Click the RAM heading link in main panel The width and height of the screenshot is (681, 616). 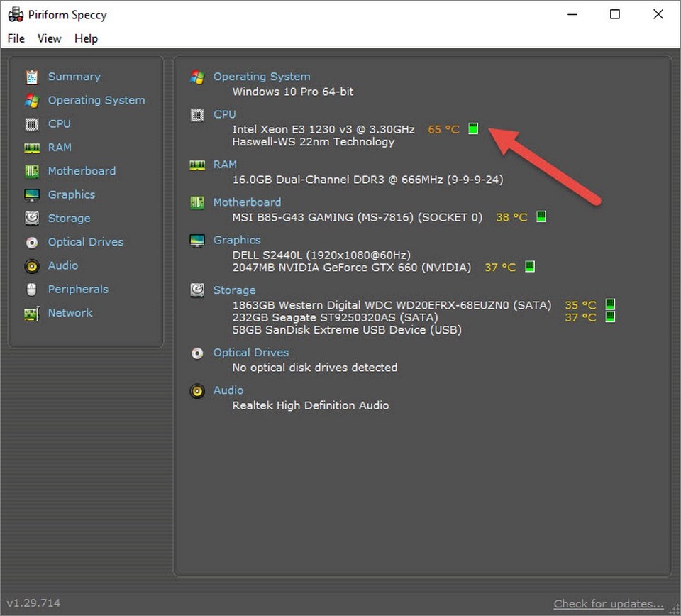click(225, 165)
